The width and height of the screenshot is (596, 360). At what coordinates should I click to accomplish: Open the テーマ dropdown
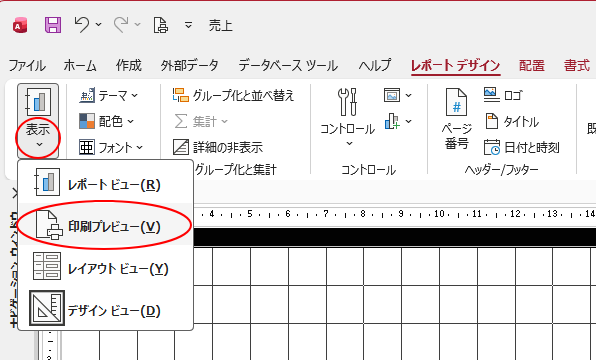(x=109, y=95)
